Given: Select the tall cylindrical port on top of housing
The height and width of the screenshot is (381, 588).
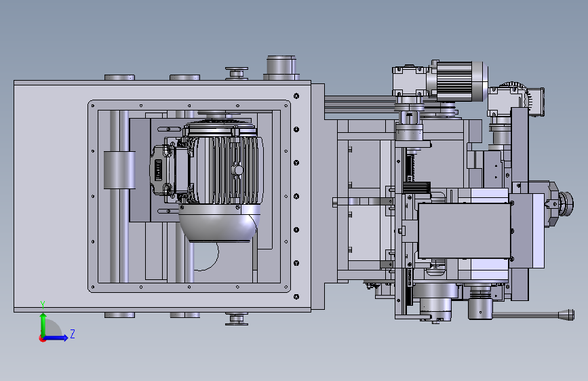Looking at the screenshot, I should [281, 68].
